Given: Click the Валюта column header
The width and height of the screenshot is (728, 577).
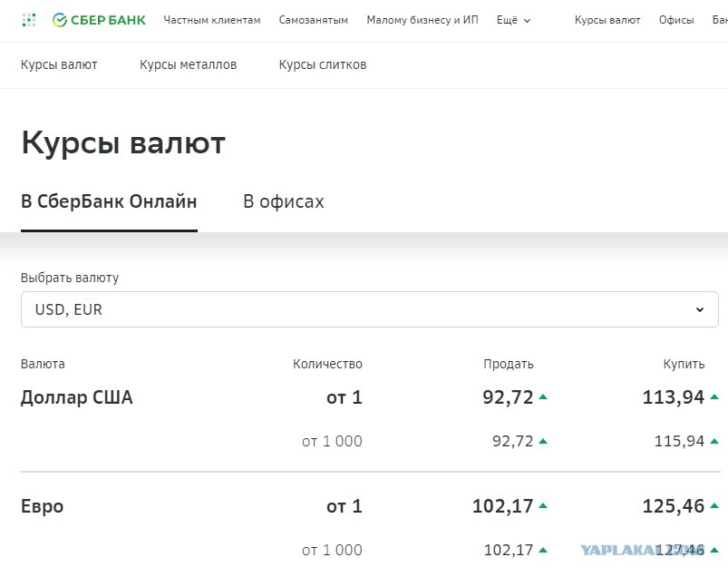Looking at the screenshot, I should point(43,364).
